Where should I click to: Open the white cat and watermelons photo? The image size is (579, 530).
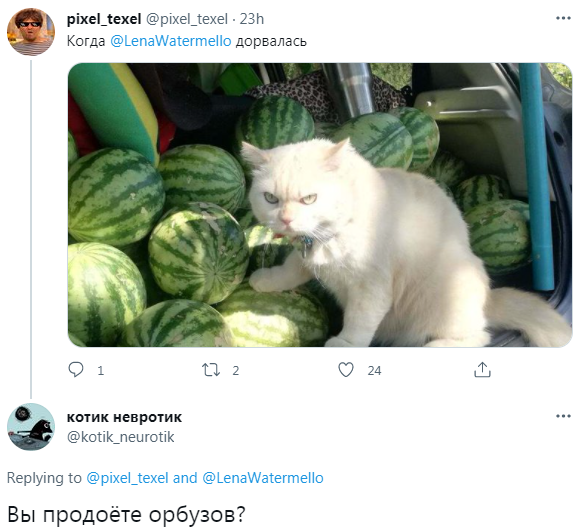(320, 205)
